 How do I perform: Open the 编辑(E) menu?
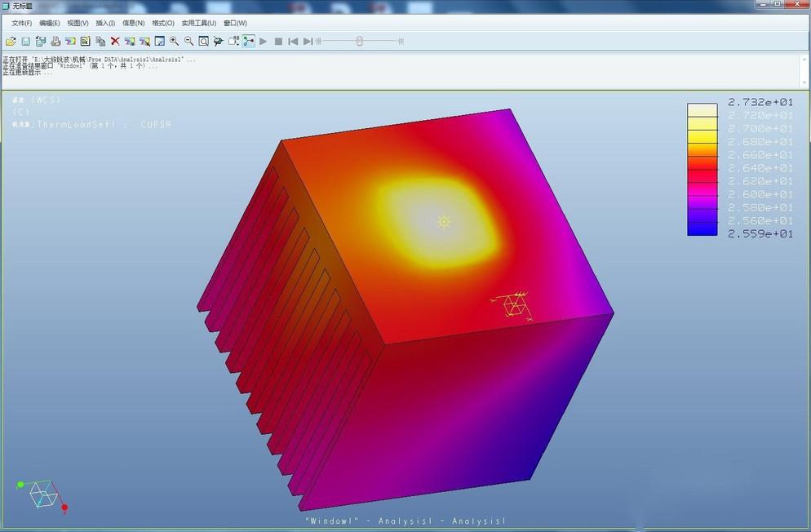pos(49,24)
